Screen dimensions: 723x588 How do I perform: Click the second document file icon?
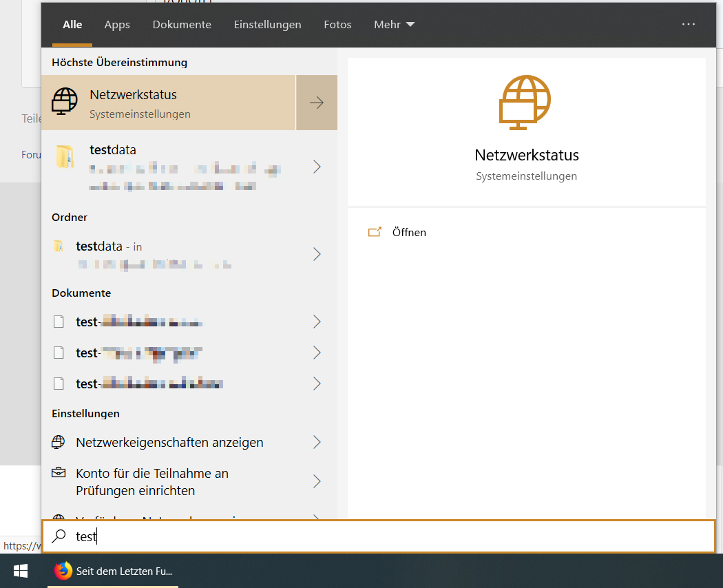59,353
